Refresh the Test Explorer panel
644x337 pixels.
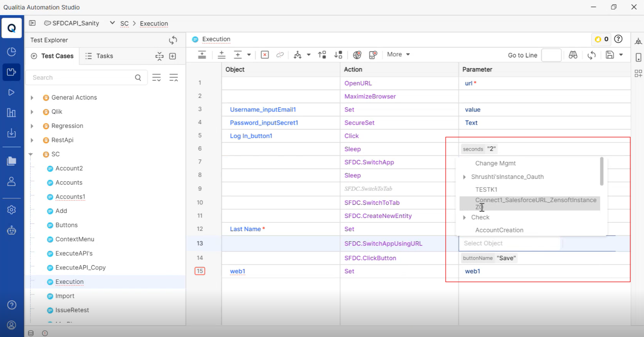coord(173,40)
